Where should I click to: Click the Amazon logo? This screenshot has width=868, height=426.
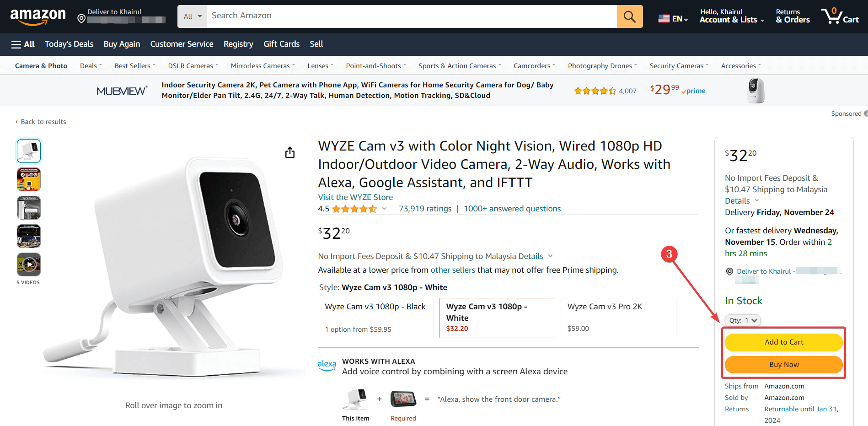point(38,16)
